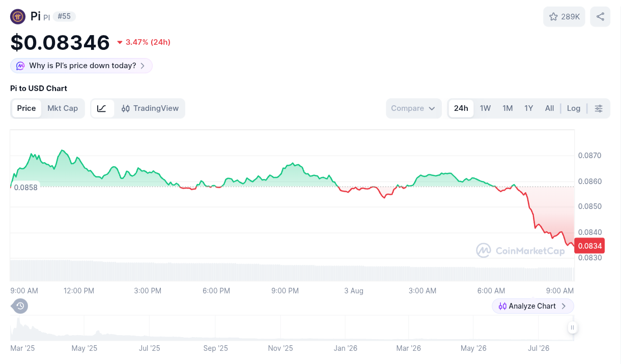The image size is (621, 364).
Task: Click the Pi coin logo icon
Action: click(18, 17)
